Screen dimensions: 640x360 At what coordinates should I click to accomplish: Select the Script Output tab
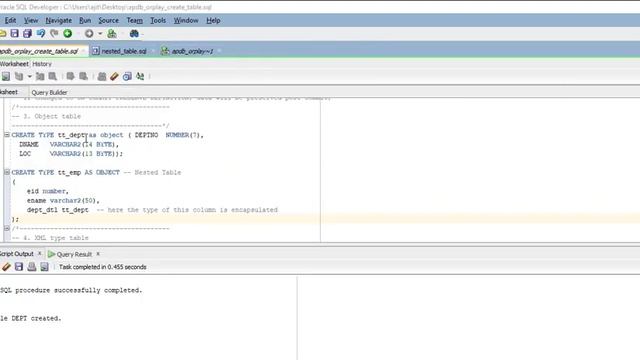coord(16,254)
